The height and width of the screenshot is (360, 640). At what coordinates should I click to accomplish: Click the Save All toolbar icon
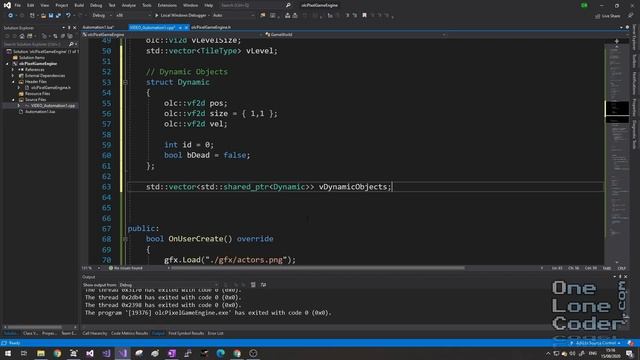click(58, 16)
